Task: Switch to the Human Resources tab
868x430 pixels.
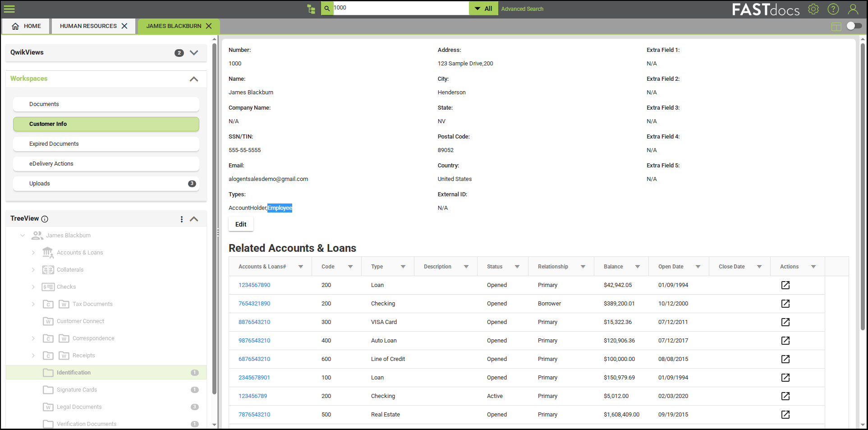Action: coord(88,26)
